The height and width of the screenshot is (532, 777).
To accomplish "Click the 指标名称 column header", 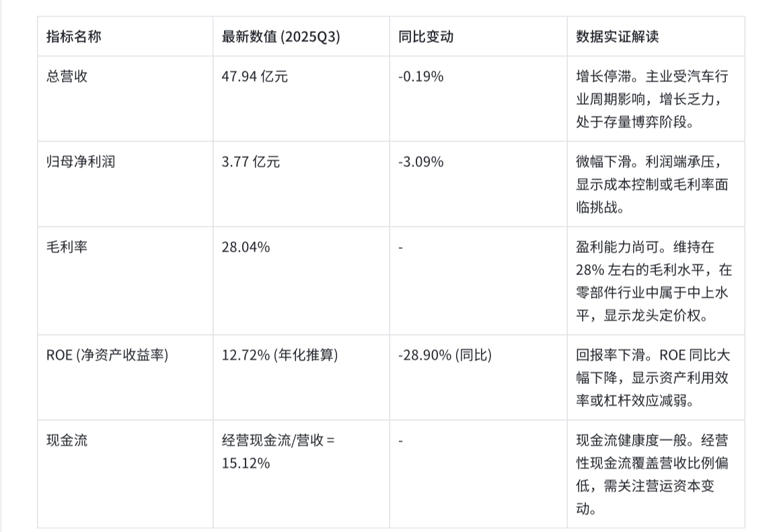I will 74,37.
